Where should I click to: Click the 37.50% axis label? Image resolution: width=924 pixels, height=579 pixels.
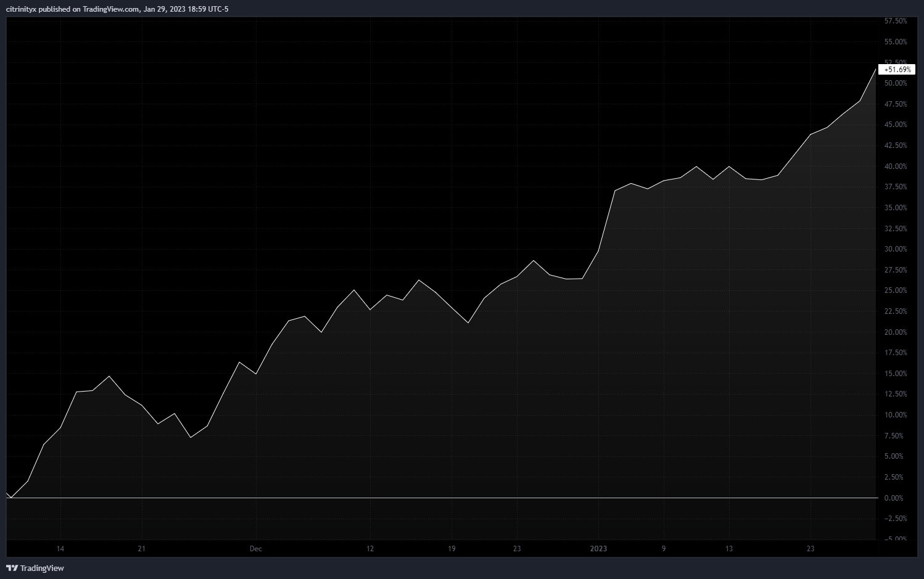896,187
